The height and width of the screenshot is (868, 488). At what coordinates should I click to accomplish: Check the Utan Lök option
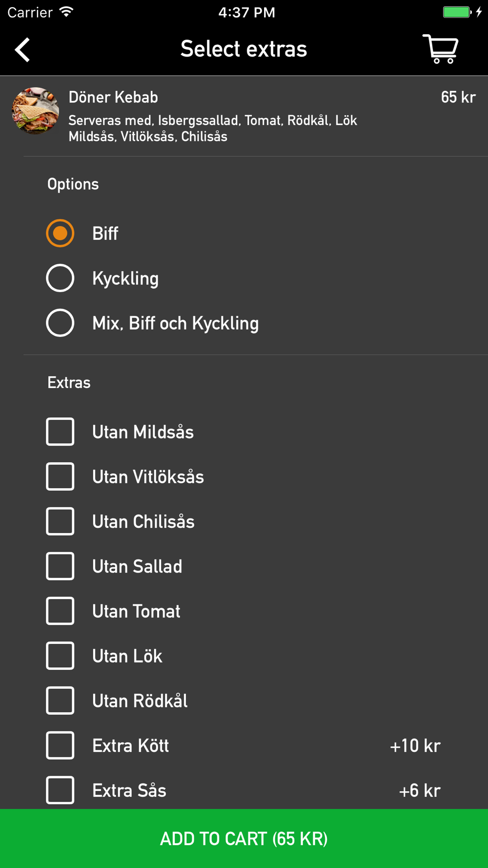pos(60,656)
